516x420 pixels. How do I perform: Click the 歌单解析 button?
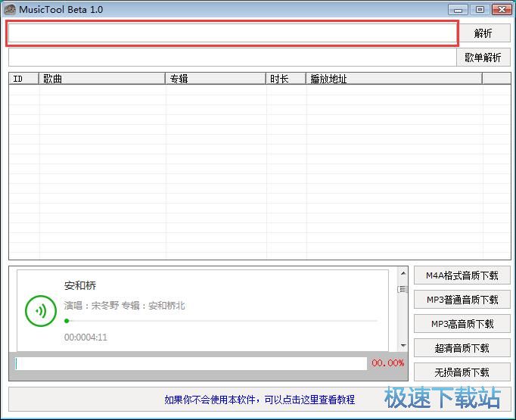[x=483, y=58]
